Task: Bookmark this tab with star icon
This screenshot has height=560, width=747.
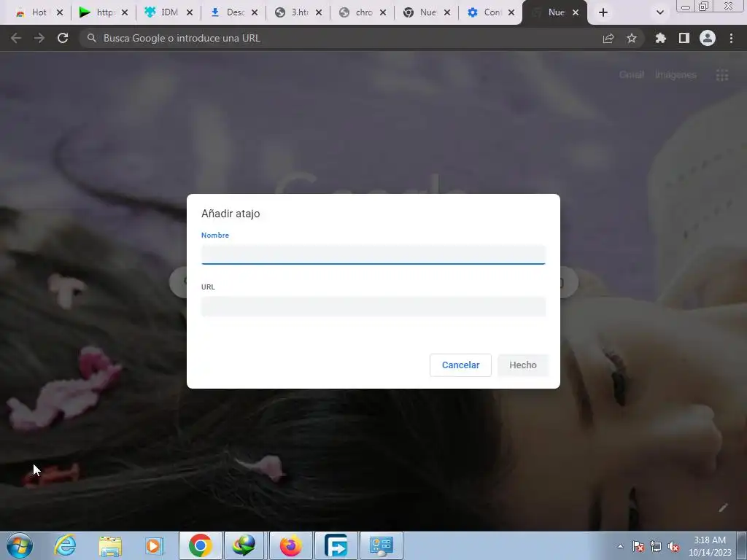Action: point(632,38)
